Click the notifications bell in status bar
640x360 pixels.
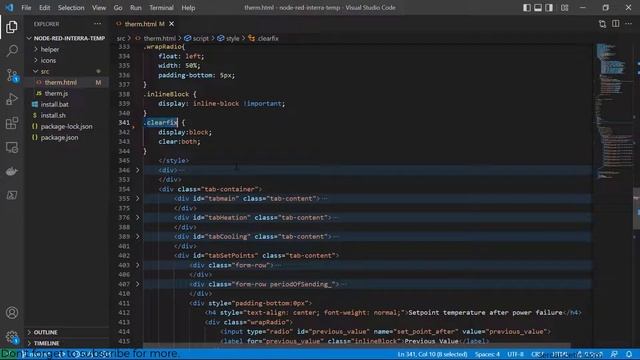(x=629, y=354)
